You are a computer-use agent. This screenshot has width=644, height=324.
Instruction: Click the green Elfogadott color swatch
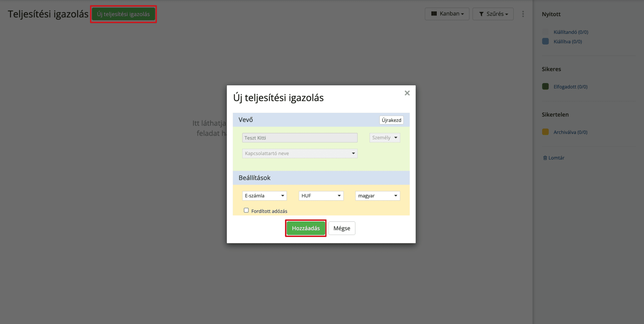[x=545, y=86]
